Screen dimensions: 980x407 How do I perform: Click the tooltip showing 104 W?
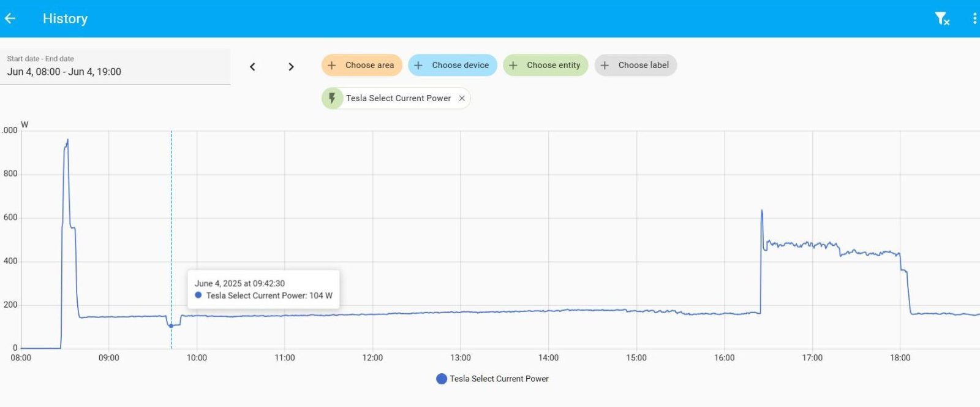(263, 289)
